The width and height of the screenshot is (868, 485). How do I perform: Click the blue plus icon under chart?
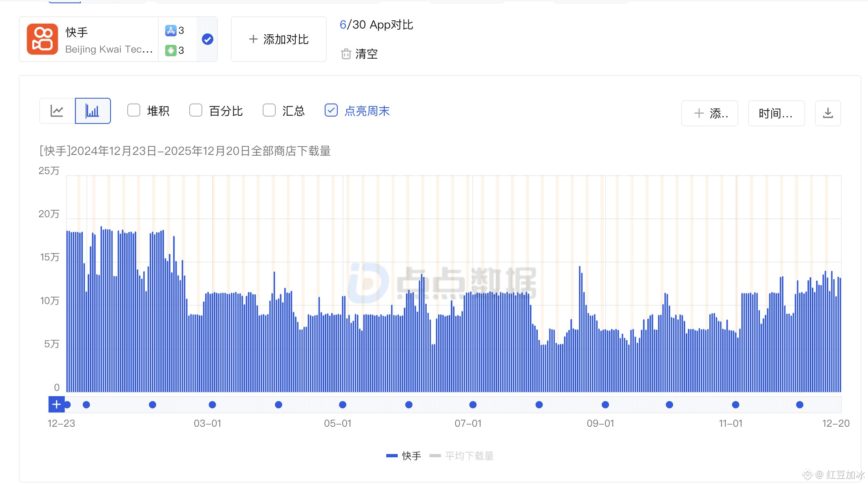pos(56,404)
